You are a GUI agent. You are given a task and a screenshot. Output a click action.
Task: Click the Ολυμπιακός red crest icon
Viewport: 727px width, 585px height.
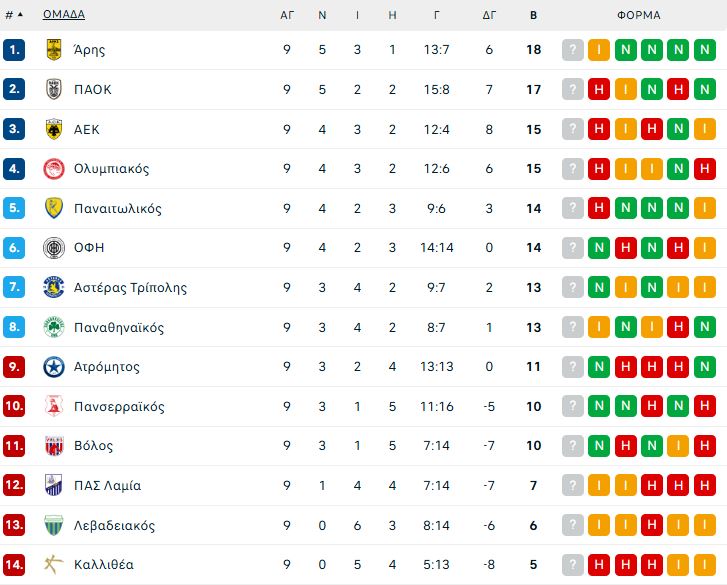tap(54, 169)
